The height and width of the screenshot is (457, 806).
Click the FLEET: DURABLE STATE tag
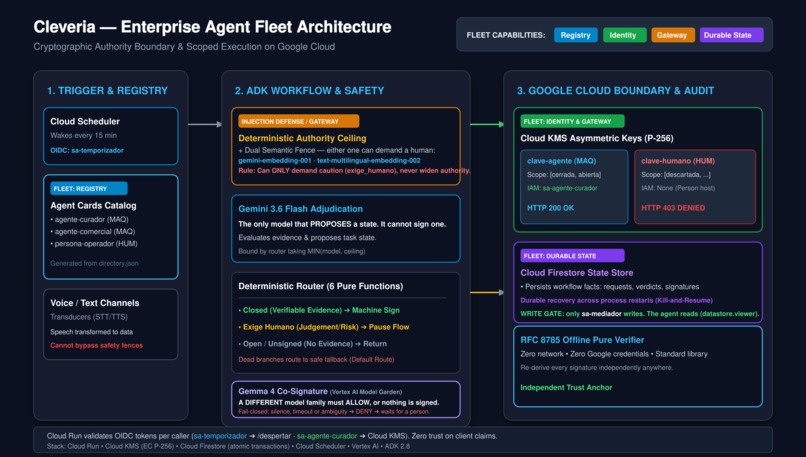coord(572,255)
